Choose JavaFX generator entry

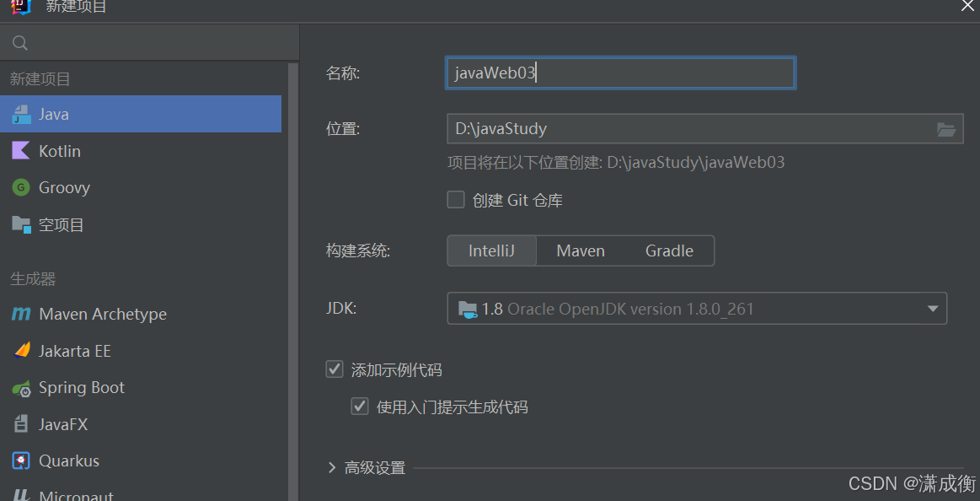coord(141,424)
